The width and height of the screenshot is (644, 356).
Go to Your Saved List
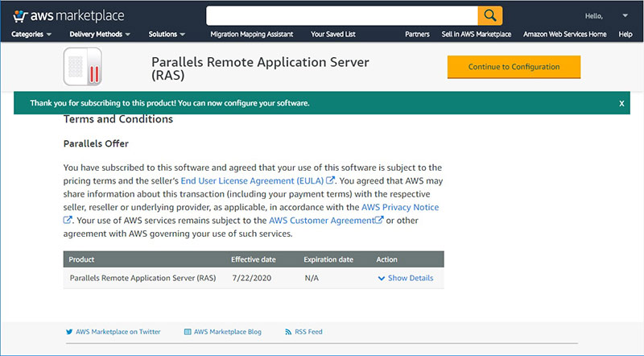click(x=333, y=34)
